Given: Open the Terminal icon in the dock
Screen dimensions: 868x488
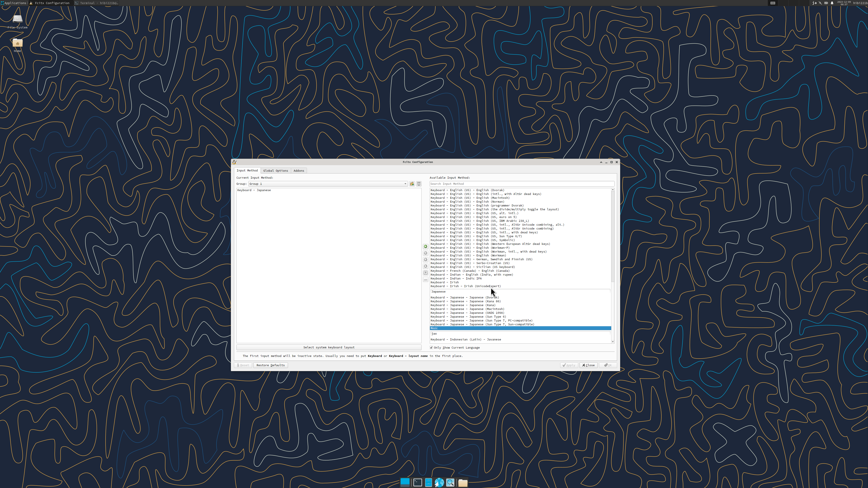Looking at the screenshot, I should (417, 482).
